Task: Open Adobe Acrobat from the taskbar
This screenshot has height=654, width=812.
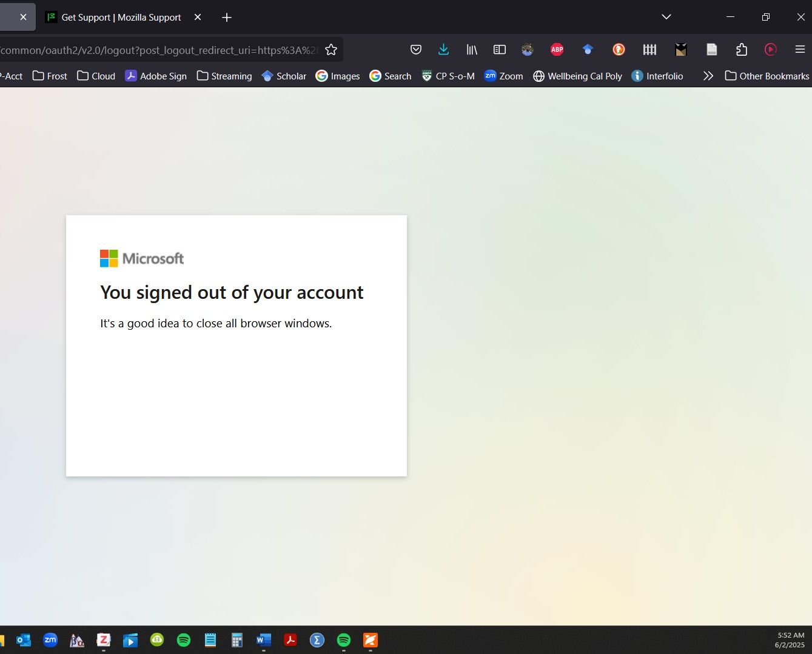Action: [x=290, y=640]
